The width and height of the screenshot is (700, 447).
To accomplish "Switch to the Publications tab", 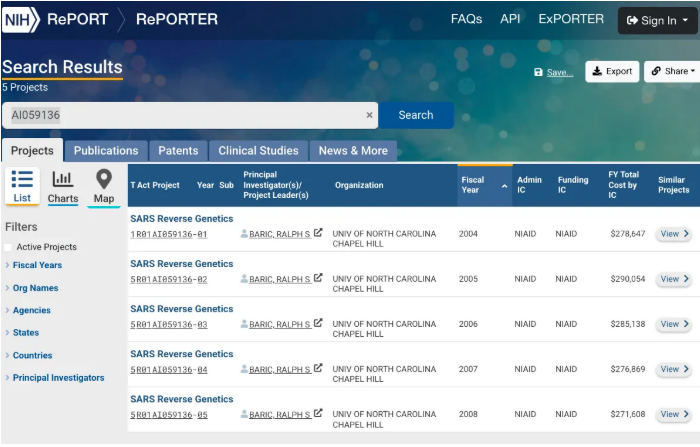I will [x=106, y=151].
